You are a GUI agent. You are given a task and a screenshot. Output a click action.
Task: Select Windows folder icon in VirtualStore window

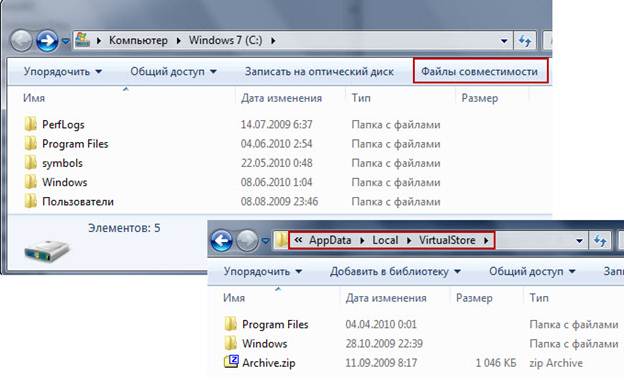(x=230, y=343)
